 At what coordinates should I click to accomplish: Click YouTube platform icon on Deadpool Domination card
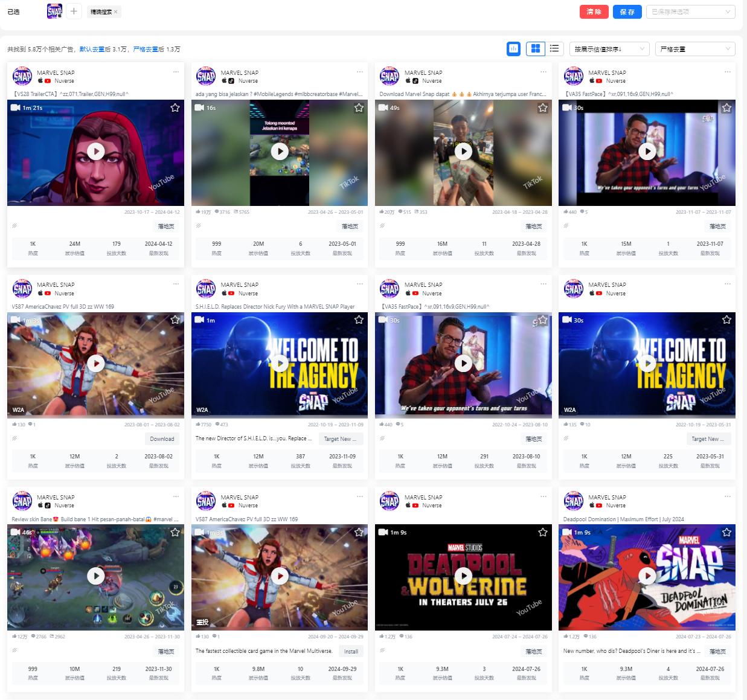599,506
